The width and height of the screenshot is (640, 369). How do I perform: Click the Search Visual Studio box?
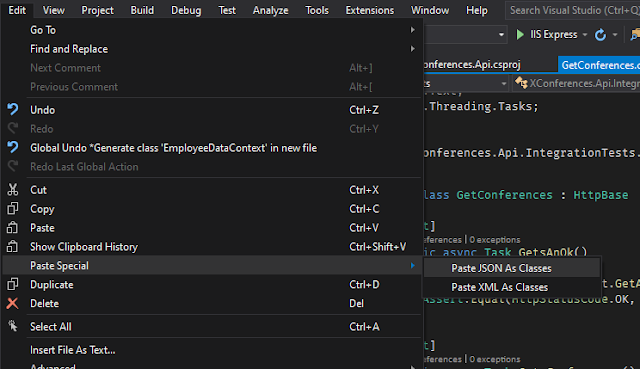coord(573,10)
